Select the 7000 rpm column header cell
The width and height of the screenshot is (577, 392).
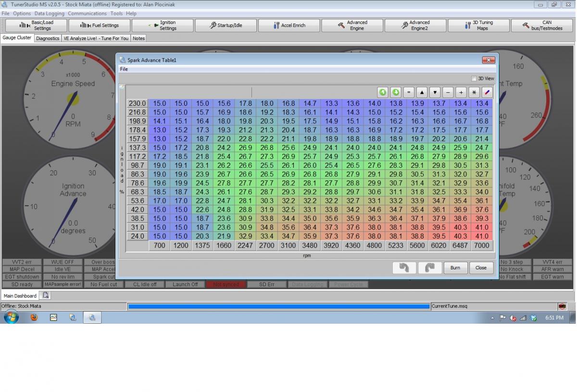pyautogui.click(x=482, y=245)
